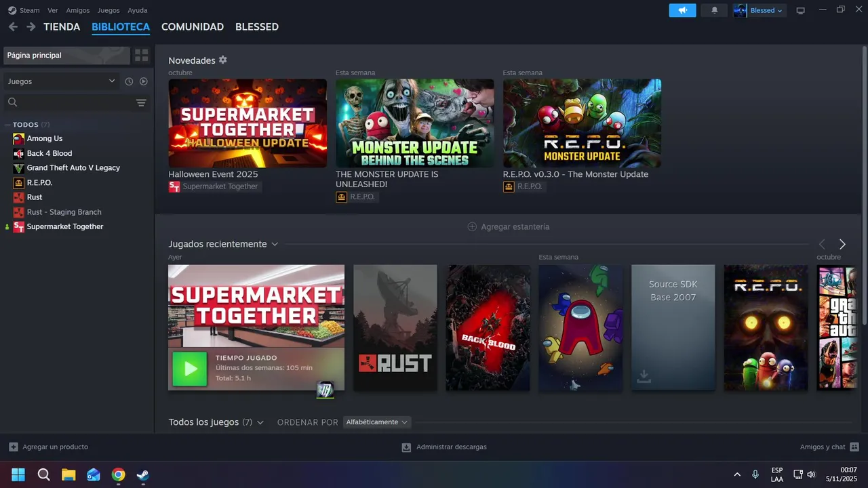Click the taskbar microphone icon

[x=755, y=474]
